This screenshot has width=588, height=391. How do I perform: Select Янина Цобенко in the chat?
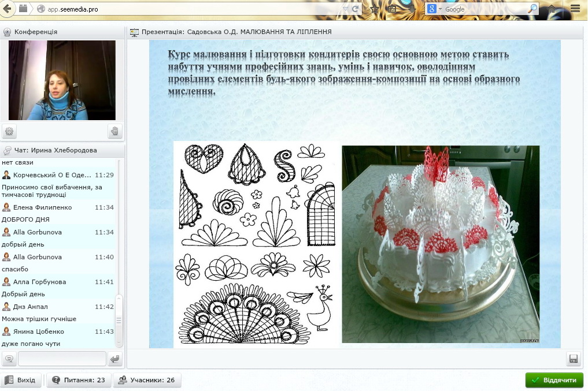[x=39, y=332]
